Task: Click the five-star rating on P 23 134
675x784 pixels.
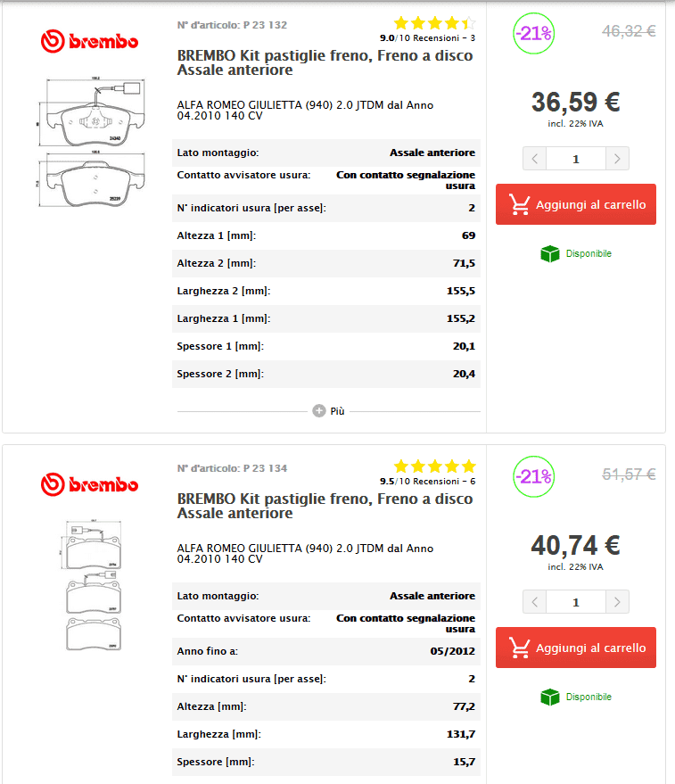Action: coord(434,466)
